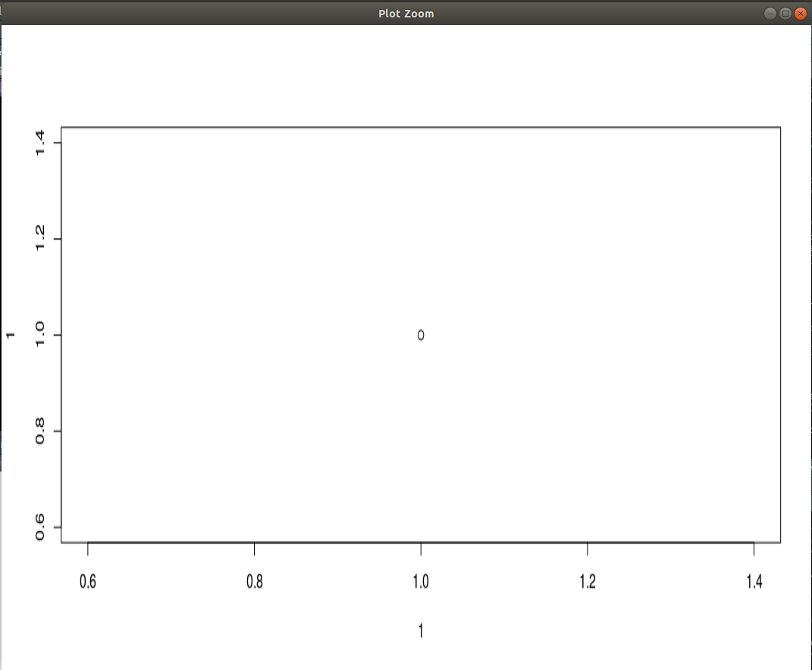Close the Plot Zoom window
This screenshot has height=670, width=812.
[x=800, y=13]
